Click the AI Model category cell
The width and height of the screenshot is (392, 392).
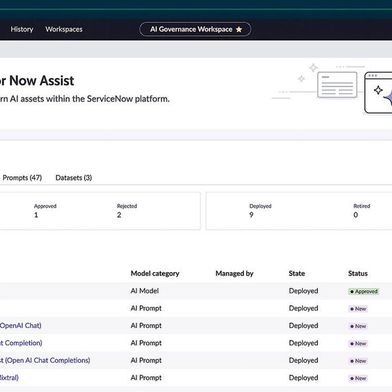[x=145, y=291]
